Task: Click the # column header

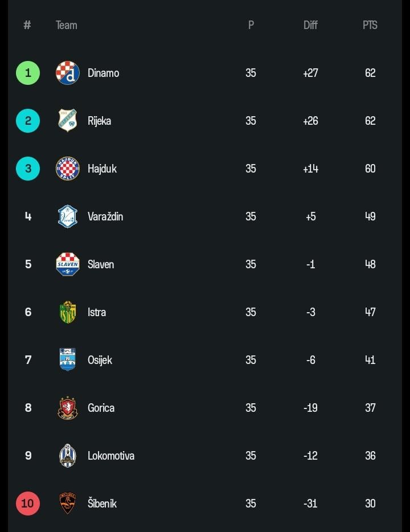Action: (x=27, y=25)
